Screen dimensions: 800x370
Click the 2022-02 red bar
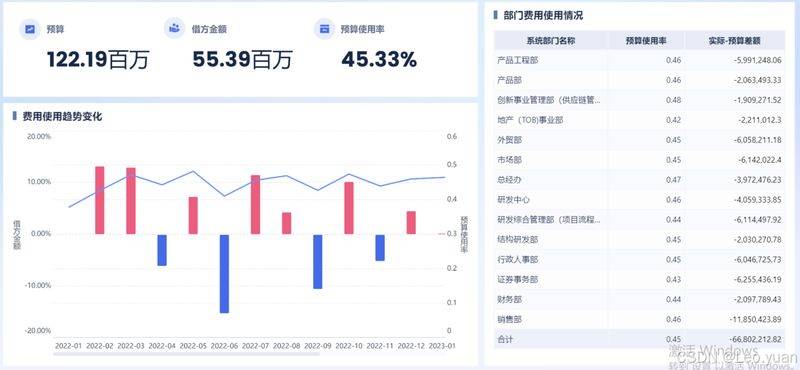(x=100, y=200)
